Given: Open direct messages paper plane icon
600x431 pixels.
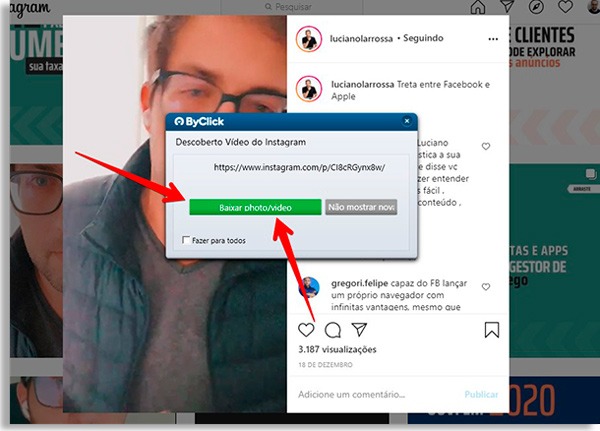Looking at the screenshot, I should coord(507,8).
